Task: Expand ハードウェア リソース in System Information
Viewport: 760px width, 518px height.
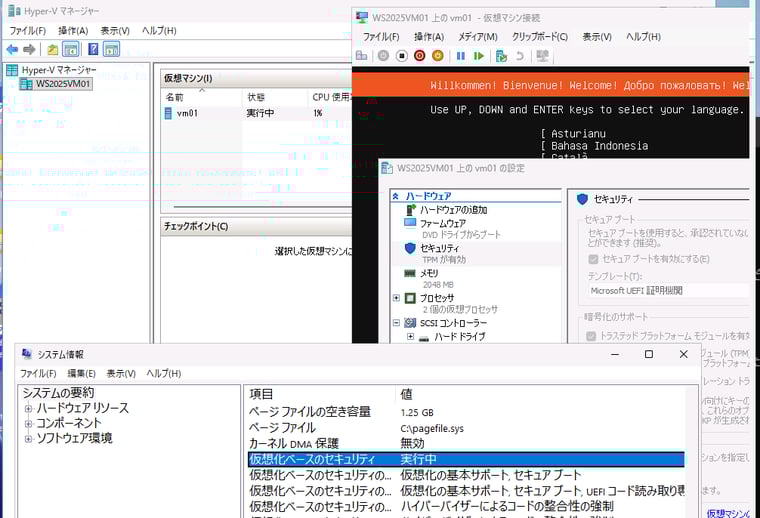Action: (29, 408)
